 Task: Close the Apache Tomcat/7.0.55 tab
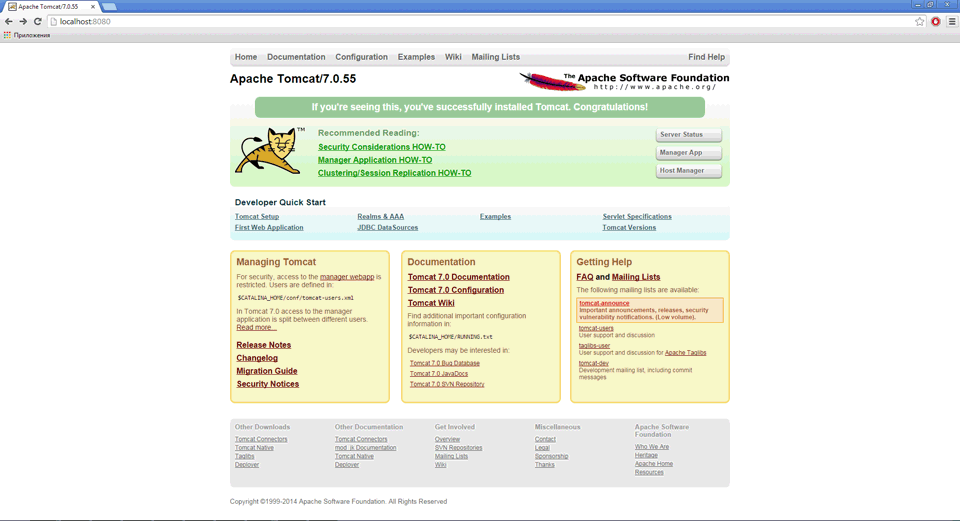(x=93, y=7)
